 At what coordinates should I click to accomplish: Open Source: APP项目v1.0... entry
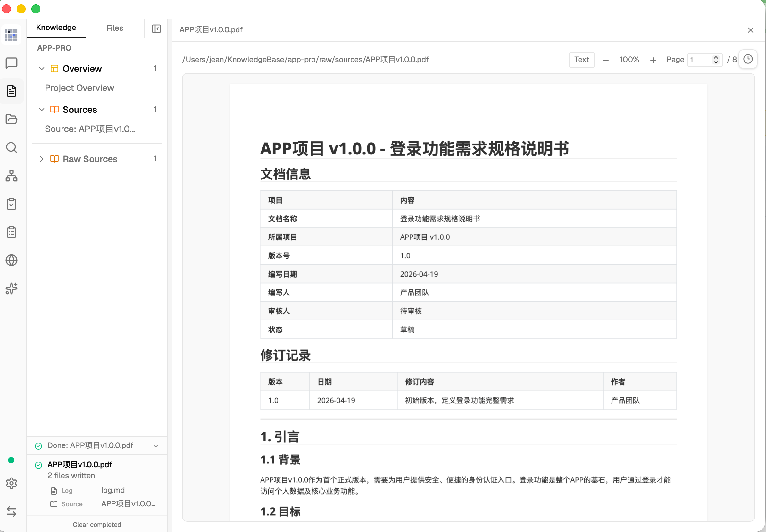(90, 129)
